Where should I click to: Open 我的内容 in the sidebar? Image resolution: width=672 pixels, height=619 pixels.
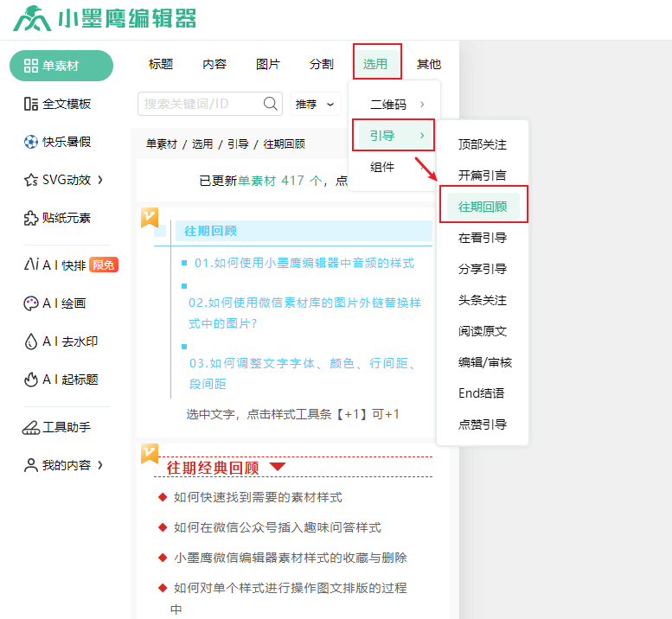point(57,465)
